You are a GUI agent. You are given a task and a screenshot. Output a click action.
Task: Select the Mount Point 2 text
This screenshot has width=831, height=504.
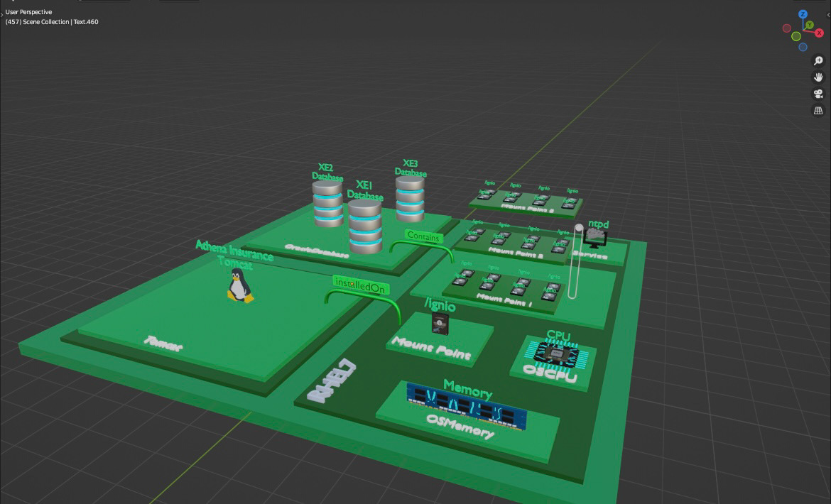(516, 253)
